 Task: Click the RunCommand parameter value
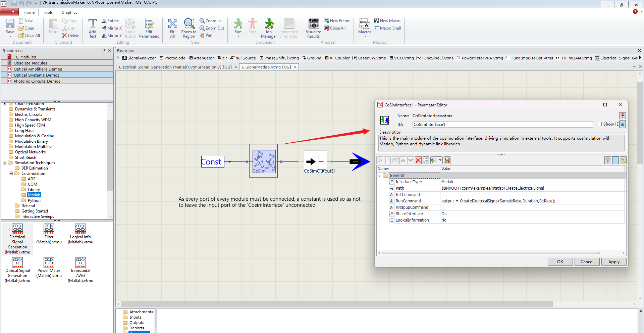point(533,201)
